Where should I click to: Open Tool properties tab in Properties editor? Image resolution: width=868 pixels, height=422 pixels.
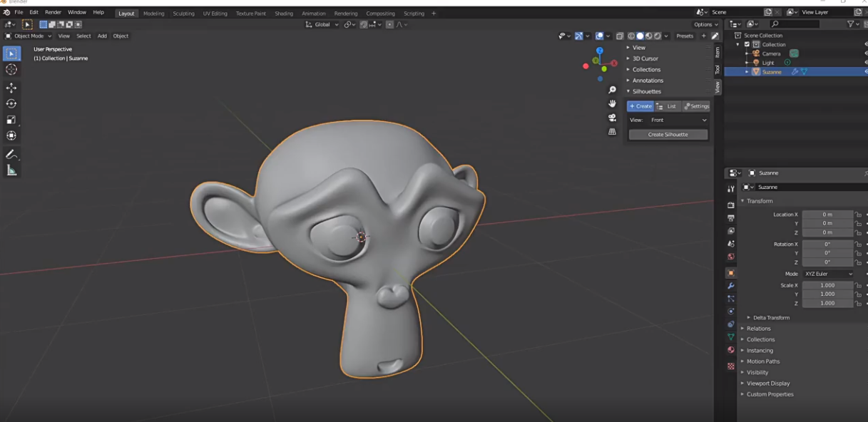(730, 189)
